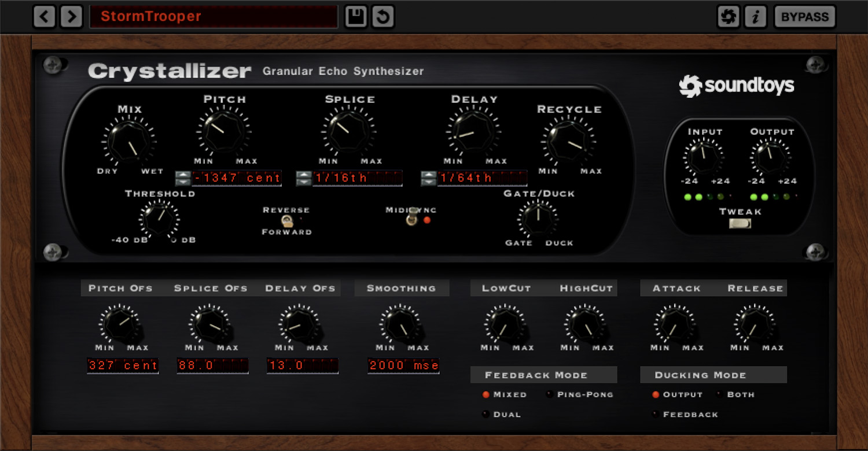
Task: Click the LowCut filter knob
Action: pyautogui.click(x=505, y=324)
